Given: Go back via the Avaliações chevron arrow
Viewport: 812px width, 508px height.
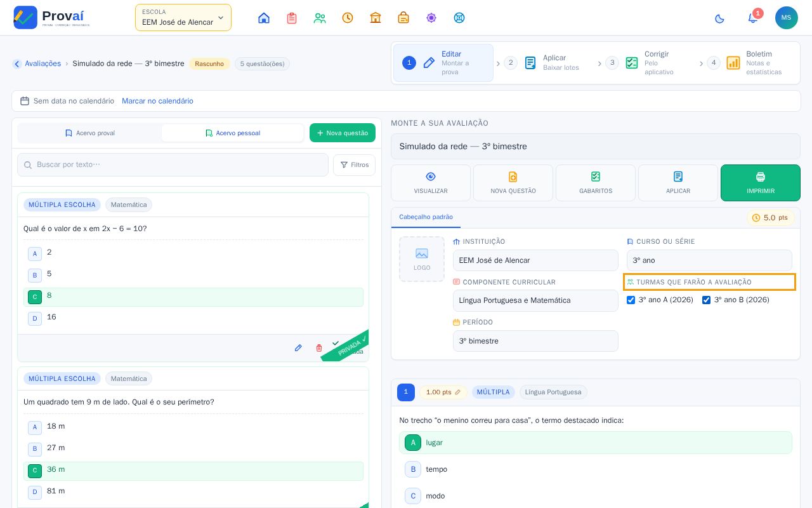Looking at the screenshot, I should click(17, 63).
